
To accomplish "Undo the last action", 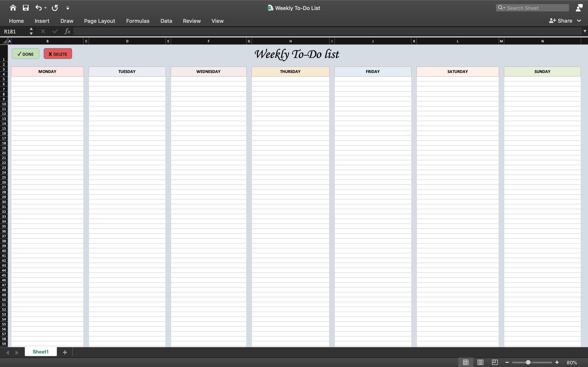I will [38, 8].
